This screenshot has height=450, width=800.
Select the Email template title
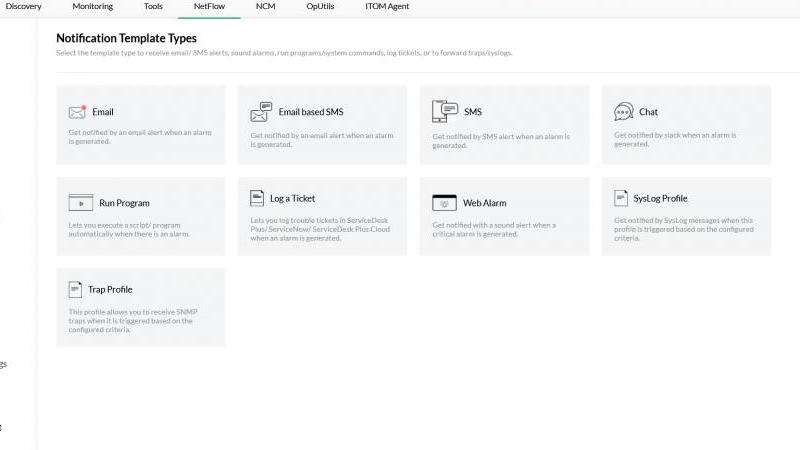click(103, 112)
